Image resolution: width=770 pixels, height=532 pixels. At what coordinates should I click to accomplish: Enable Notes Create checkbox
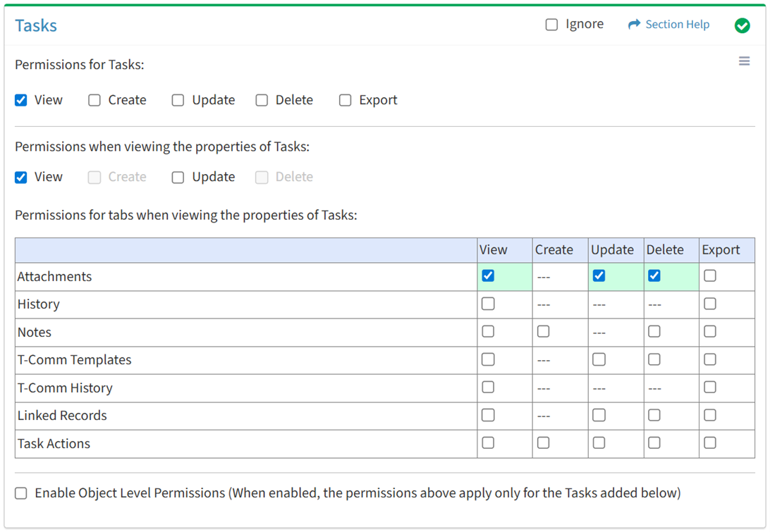pos(543,331)
